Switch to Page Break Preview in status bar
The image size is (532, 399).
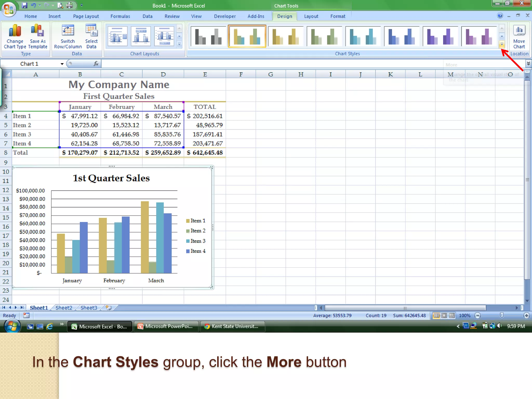[x=452, y=316]
